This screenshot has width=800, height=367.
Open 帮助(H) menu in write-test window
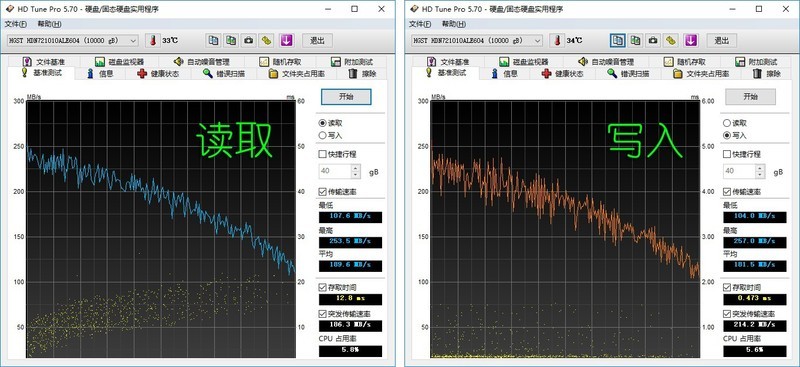tap(454, 24)
